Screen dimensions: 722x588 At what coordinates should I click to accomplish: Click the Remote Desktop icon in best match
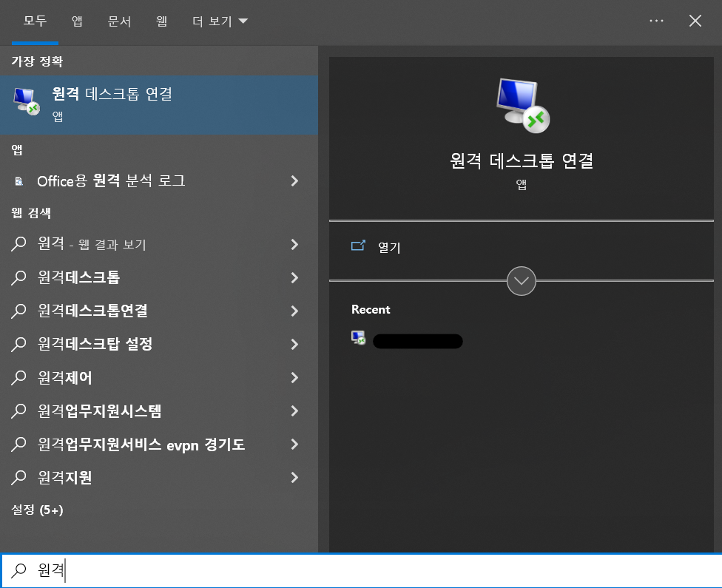[x=26, y=101]
